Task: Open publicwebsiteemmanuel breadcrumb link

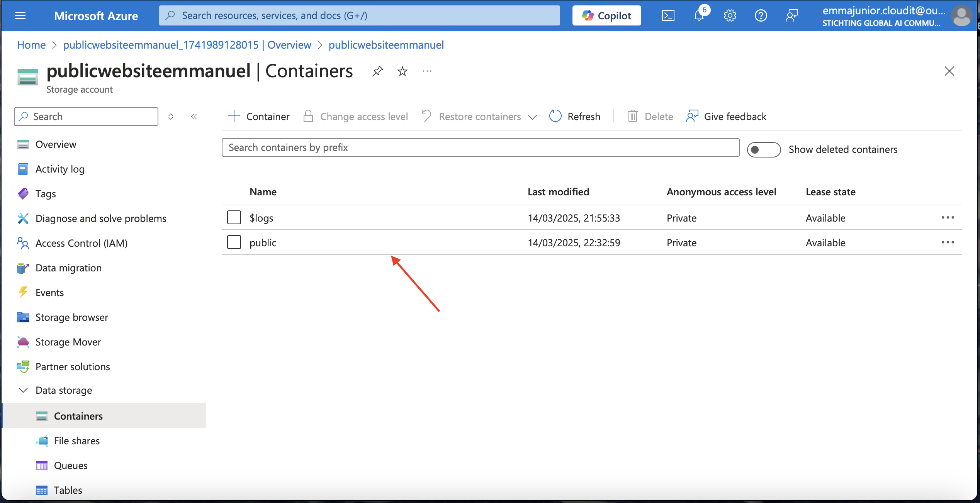Action: (386, 45)
